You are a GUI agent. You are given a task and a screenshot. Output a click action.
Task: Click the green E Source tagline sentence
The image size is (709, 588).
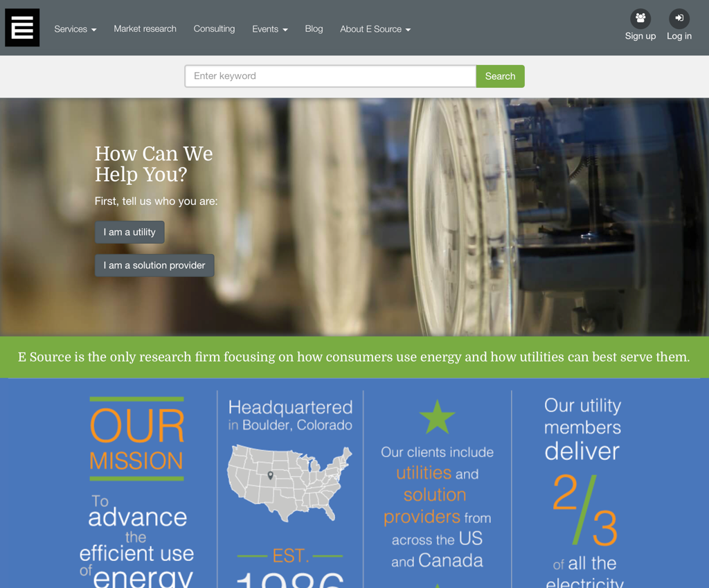click(354, 357)
